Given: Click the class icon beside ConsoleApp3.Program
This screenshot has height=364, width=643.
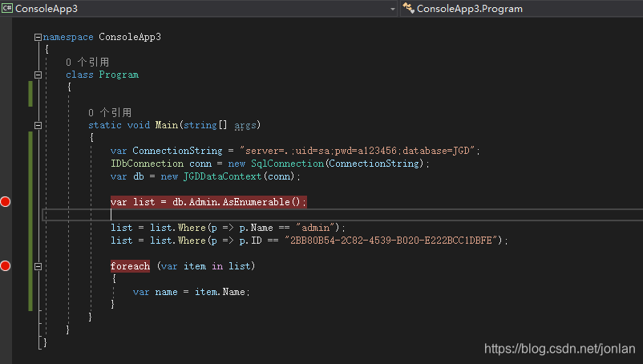Looking at the screenshot, I should coord(408,8).
